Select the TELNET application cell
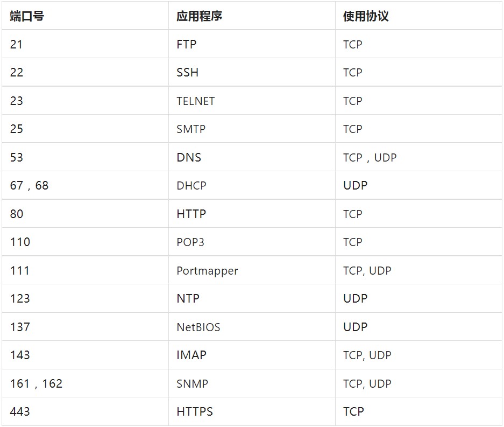The height and width of the screenshot is (427, 504). tap(196, 101)
